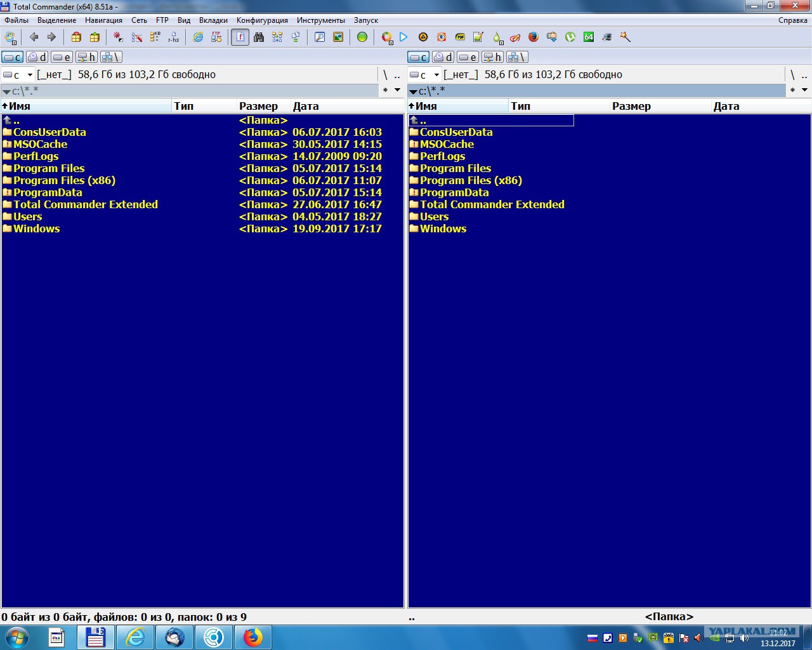
Task: Open the left path bar dropdown
Action: [x=6, y=91]
